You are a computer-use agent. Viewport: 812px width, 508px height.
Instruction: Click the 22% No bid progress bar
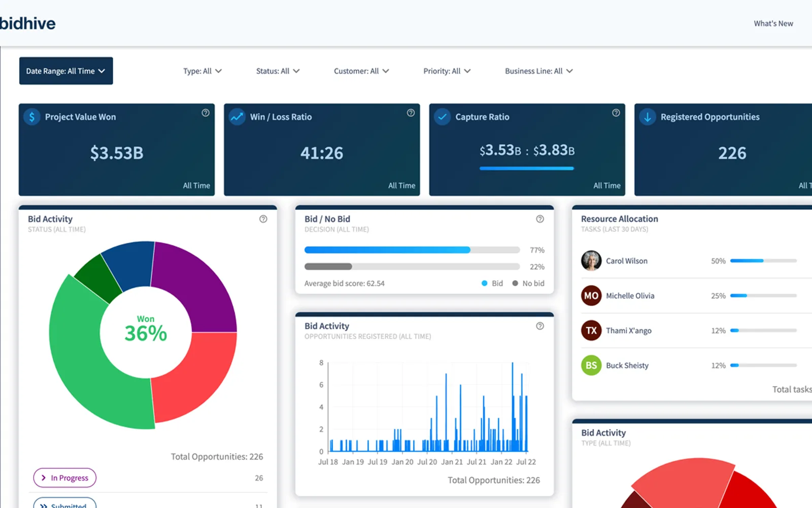coord(412,267)
